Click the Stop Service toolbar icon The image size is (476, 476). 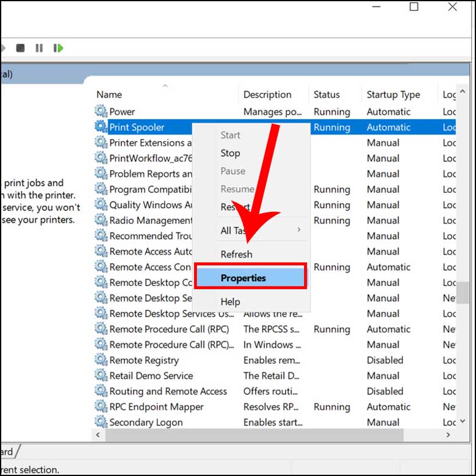click(x=20, y=48)
